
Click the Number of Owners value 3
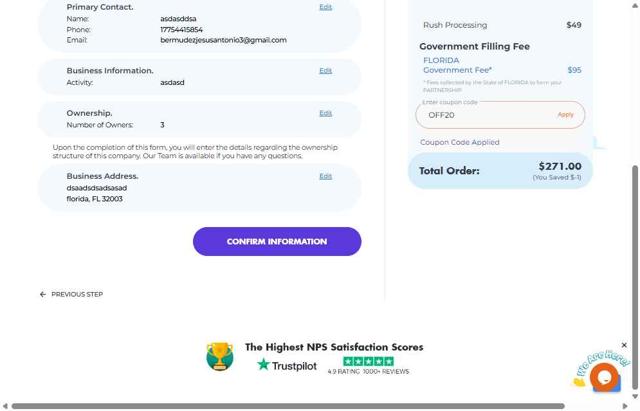tap(162, 125)
